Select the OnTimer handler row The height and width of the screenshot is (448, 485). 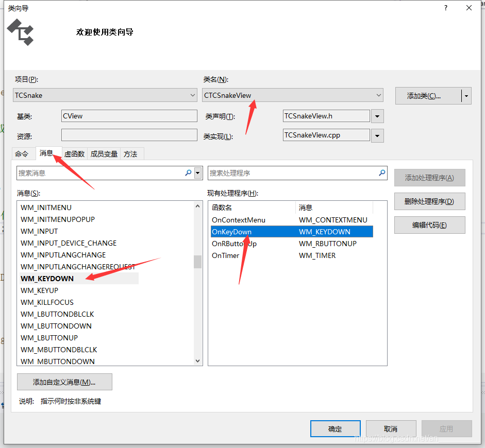tap(292, 255)
